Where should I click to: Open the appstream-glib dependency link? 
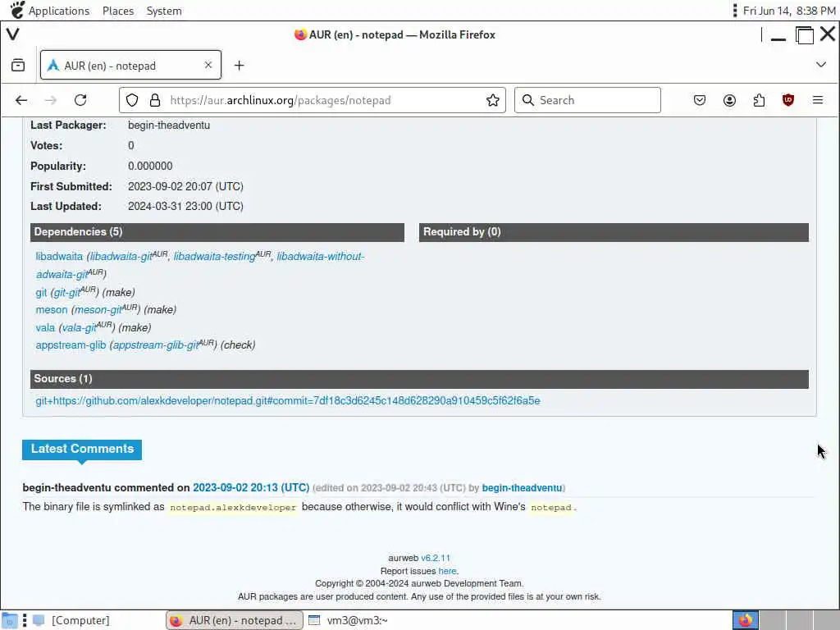click(71, 345)
